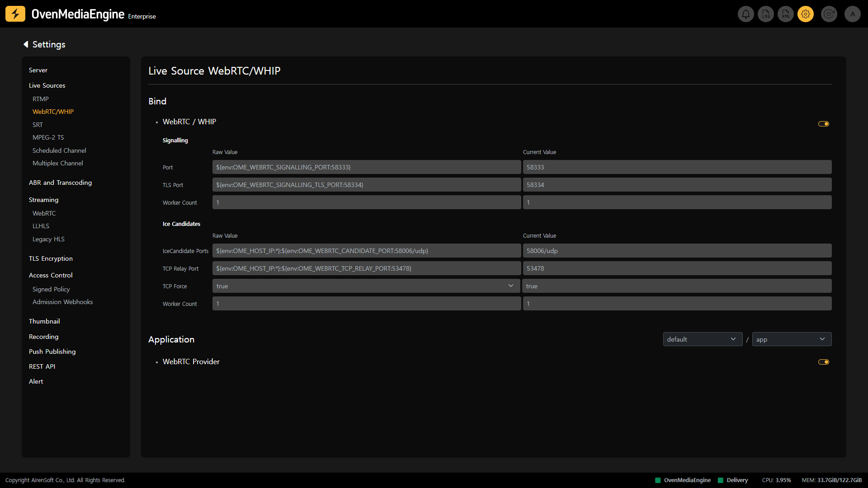Click the back arrow beside Settings
The width and height of the screenshot is (868, 488).
pos(26,44)
